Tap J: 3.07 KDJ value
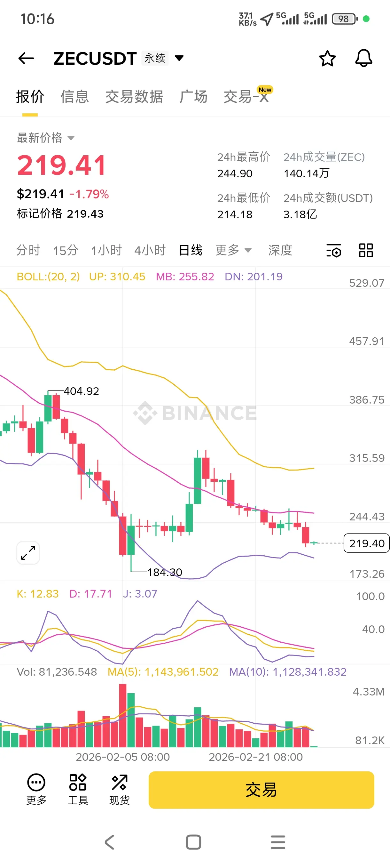Screen dimensions: 390x868 (140, 594)
